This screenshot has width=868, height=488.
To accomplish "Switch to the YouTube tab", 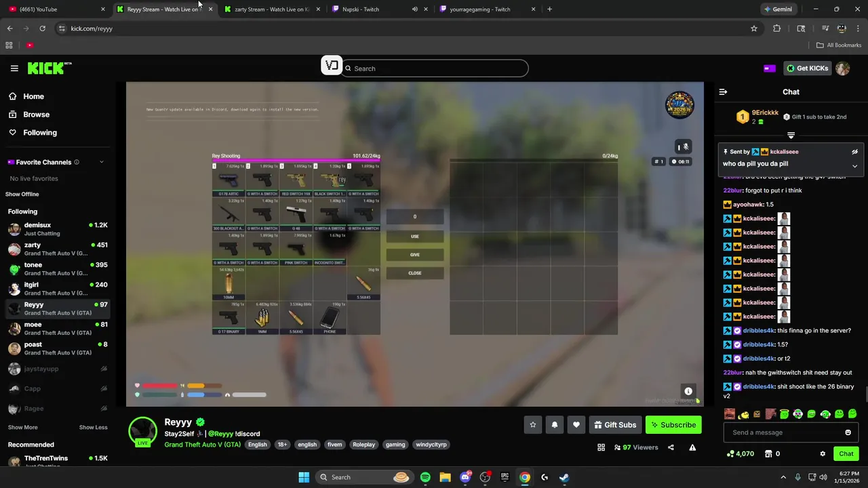I will [56, 9].
